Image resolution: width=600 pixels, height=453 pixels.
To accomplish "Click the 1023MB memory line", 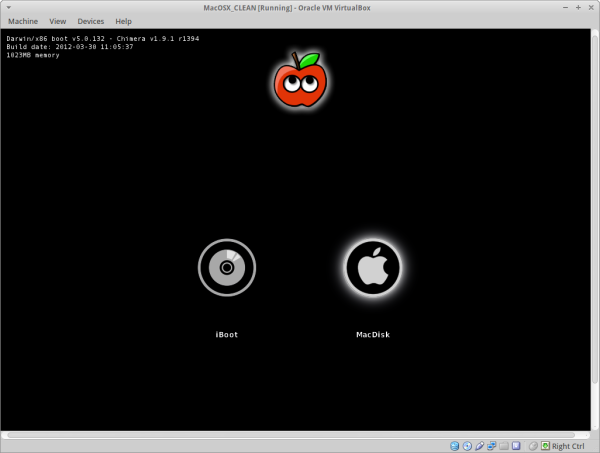I will [33, 55].
